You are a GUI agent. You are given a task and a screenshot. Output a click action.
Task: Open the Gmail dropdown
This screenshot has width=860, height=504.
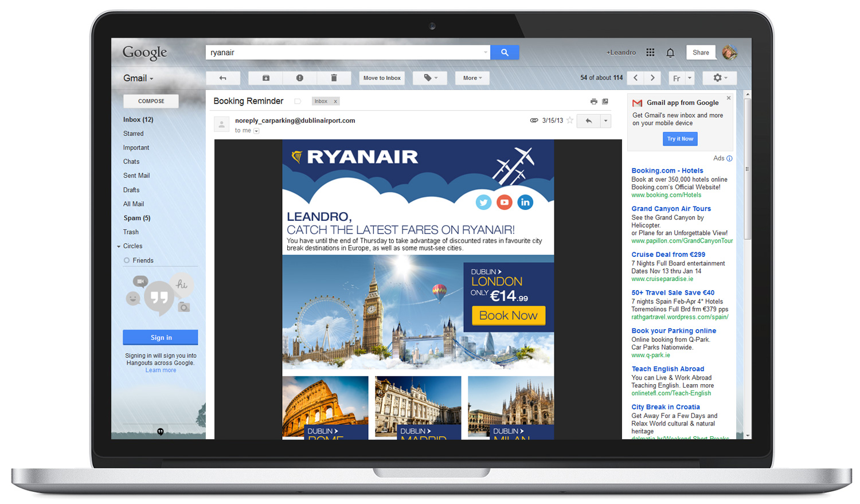coord(138,78)
